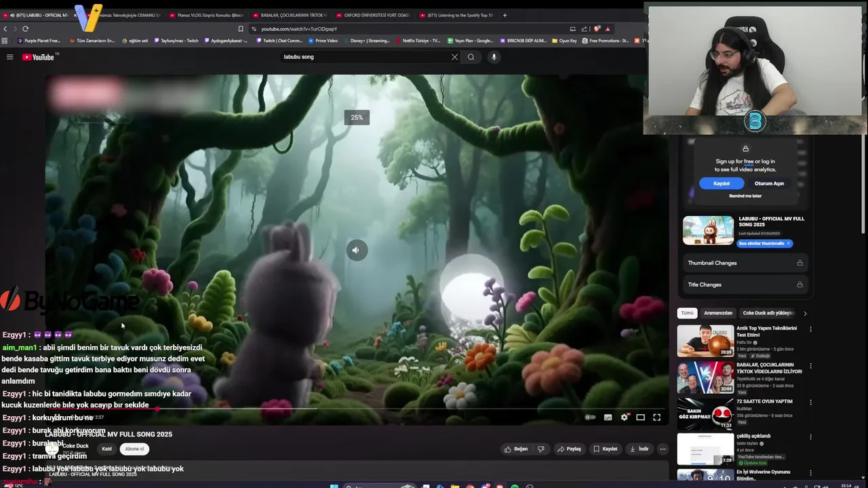The width and height of the screenshot is (868, 488).
Task: Open the Coke Duck channel avatar
Action: (x=52, y=448)
